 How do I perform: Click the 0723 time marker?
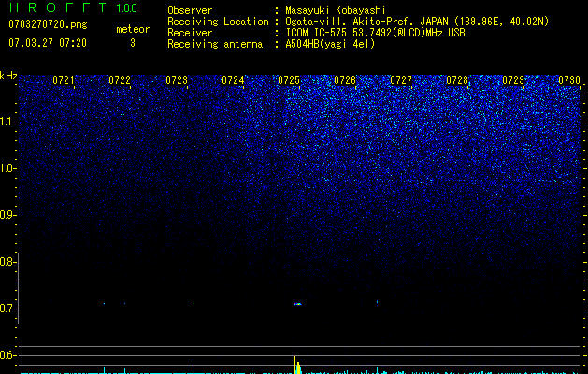click(177, 80)
